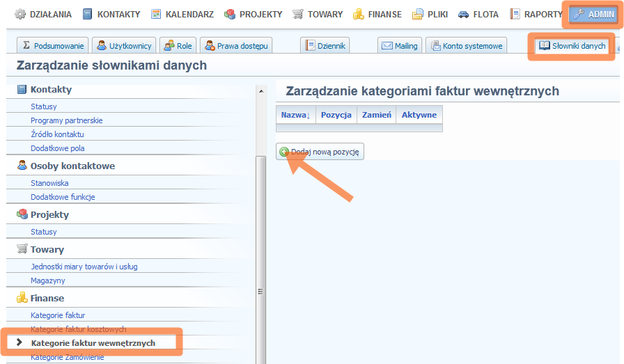This screenshot has height=364, width=624.
Task: Open the Mailing tab
Action: (x=400, y=46)
